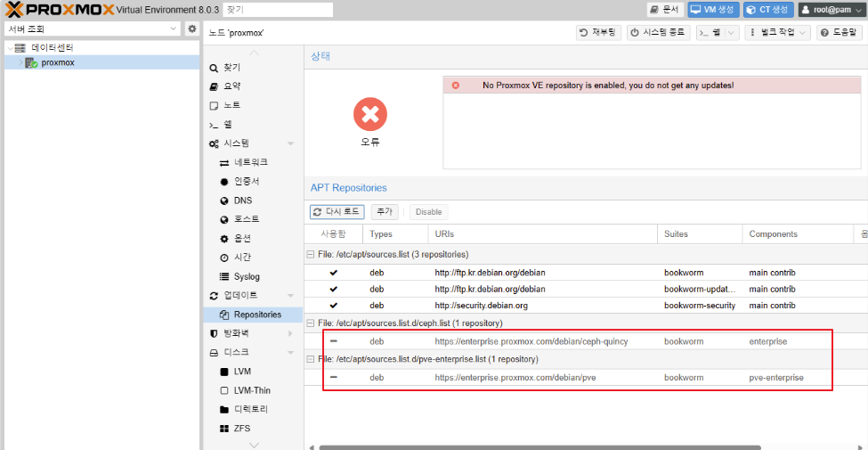Open the 문서 documentation button
The height and width of the screenshot is (450, 868).
click(665, 10)
